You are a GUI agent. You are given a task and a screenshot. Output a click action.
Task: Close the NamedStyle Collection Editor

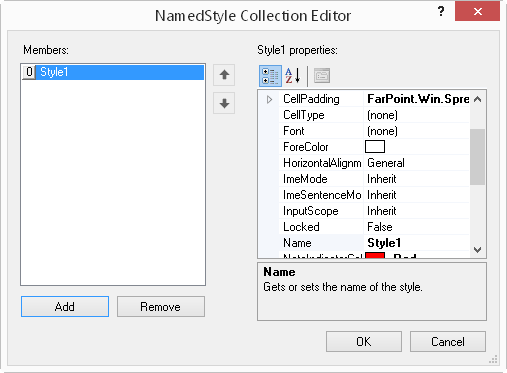tap(477, 12)
